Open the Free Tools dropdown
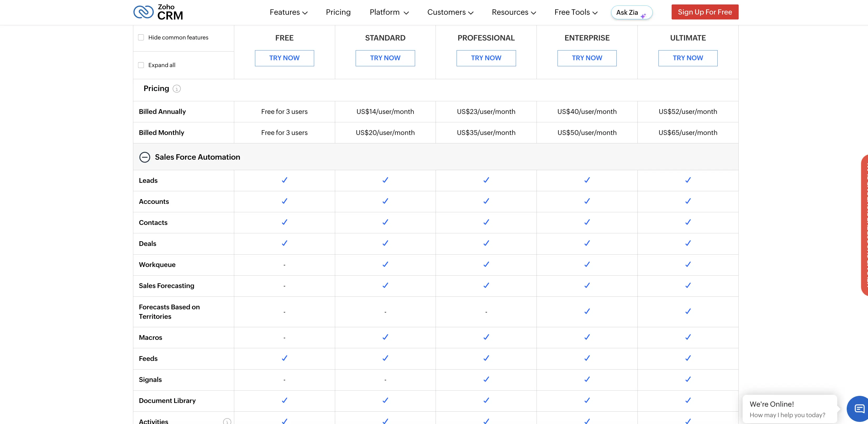This screenshot has width=868, height=424. click(576, 12)
